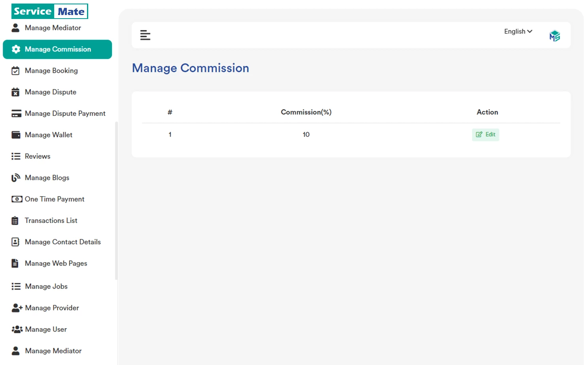Select Manage Jobs in the sidebar

coord(46,286)
